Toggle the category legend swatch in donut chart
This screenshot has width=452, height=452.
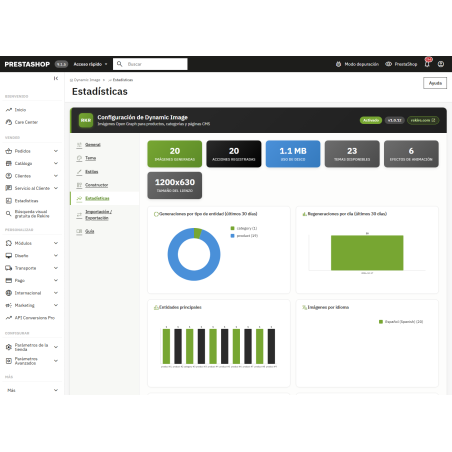point(232,228)
